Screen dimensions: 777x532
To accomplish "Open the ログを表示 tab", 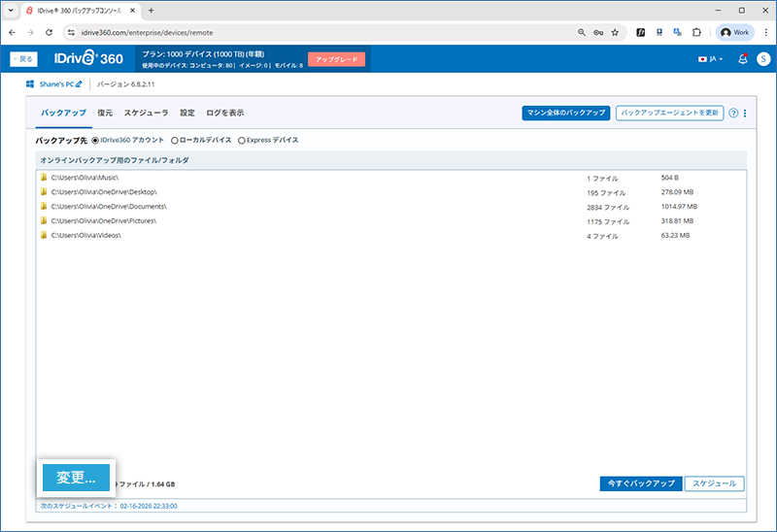I will click(x=224, y=113).
